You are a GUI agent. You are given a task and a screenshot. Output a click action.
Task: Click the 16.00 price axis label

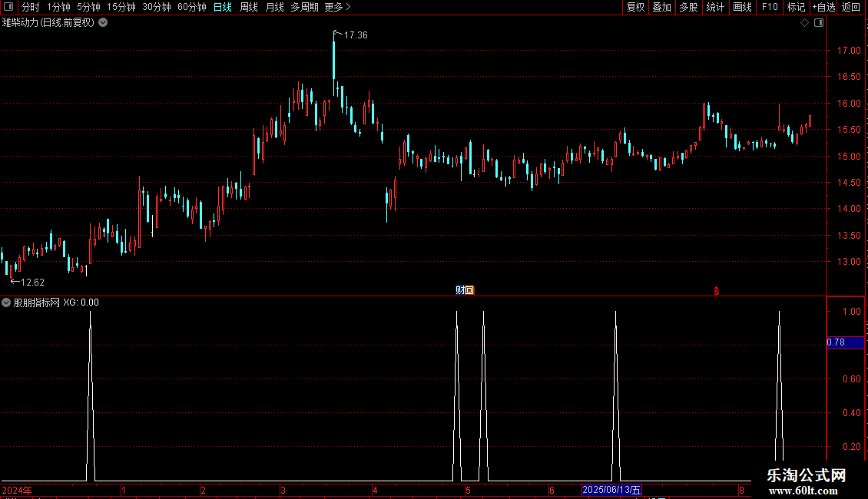[x=849, y=104]
